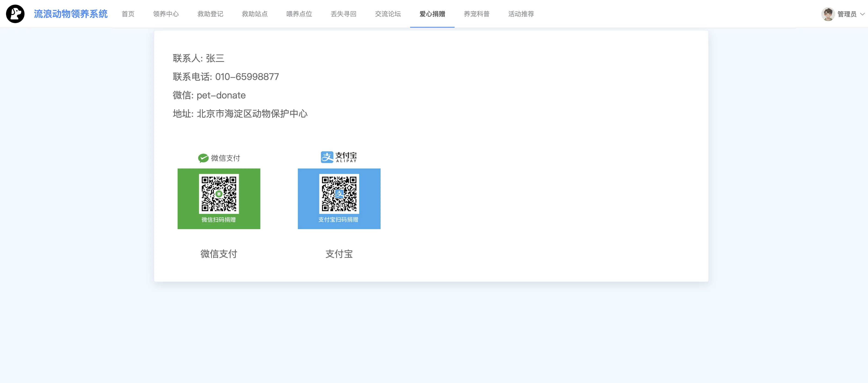
Task: Navigate to 丢失寻回
Action: pyautogui.click(x=343, y=14)
